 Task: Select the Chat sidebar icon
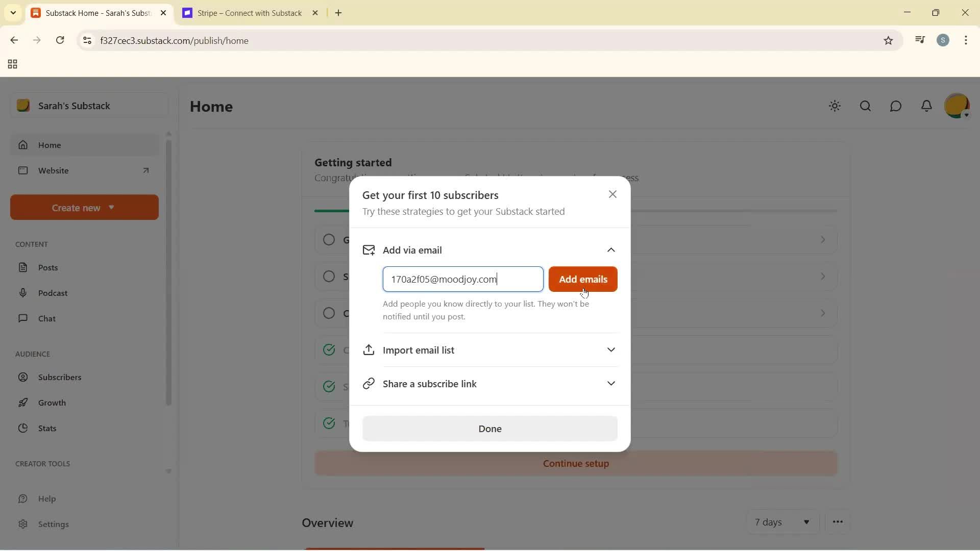tap(23, 318)
